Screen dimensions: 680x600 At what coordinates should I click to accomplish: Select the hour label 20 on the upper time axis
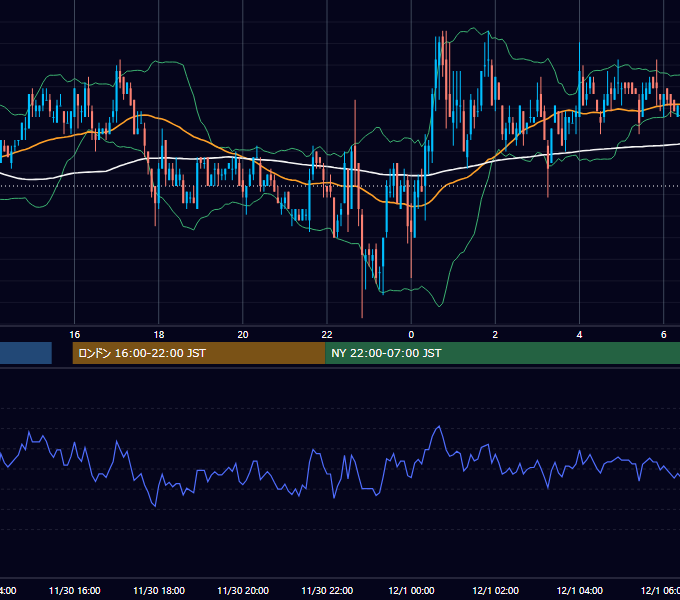point(243,334)
